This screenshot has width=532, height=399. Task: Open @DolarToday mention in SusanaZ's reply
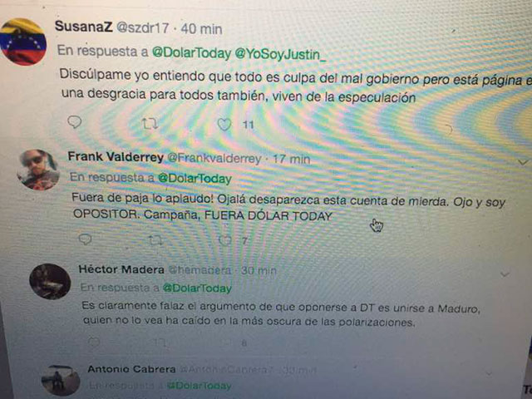(x=191, y=53)
